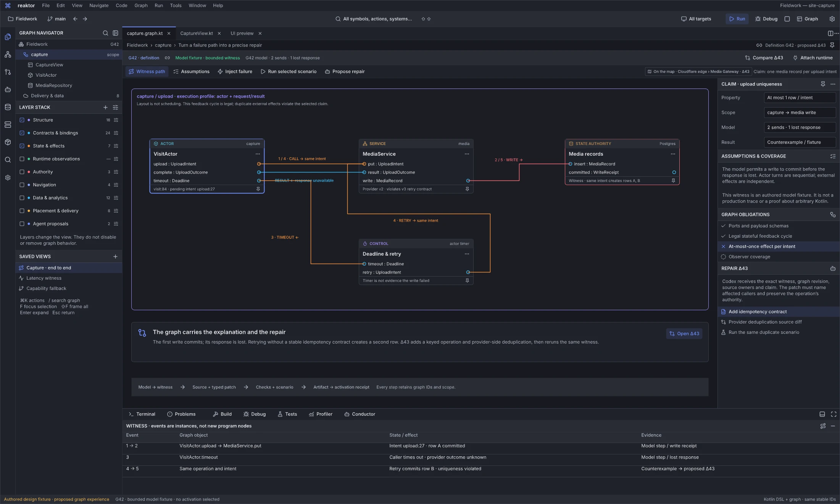Click the Repair Δ43 robot icon
This screenshot has height=504, width=840.
click(833, 269)
